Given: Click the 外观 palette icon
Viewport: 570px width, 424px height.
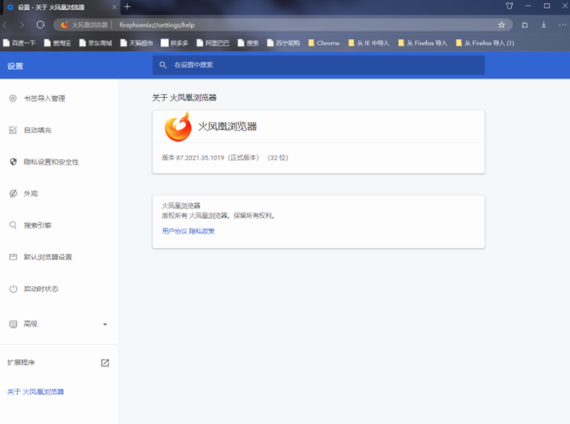Looking at the screenshot, I should [x=13, y=193].
